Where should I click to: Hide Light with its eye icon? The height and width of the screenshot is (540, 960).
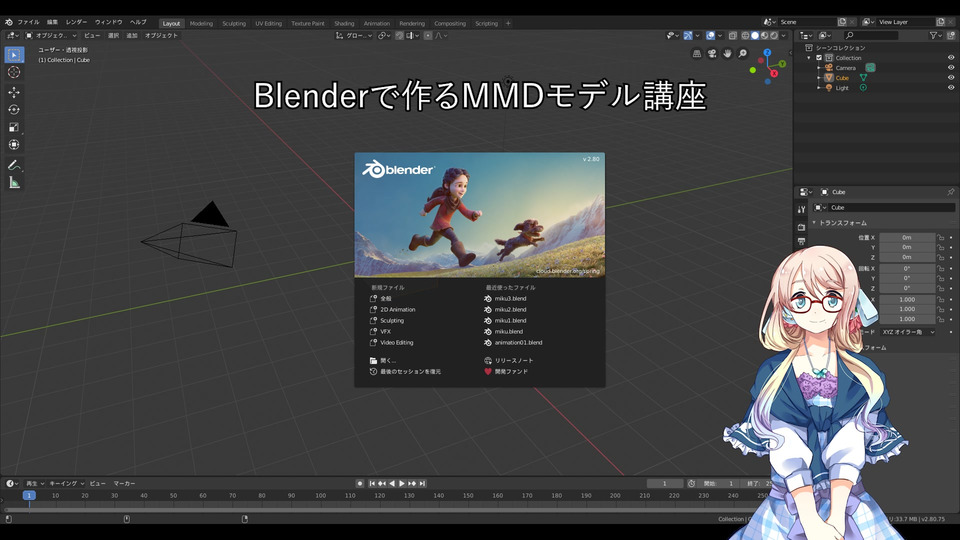pos(951,88)
